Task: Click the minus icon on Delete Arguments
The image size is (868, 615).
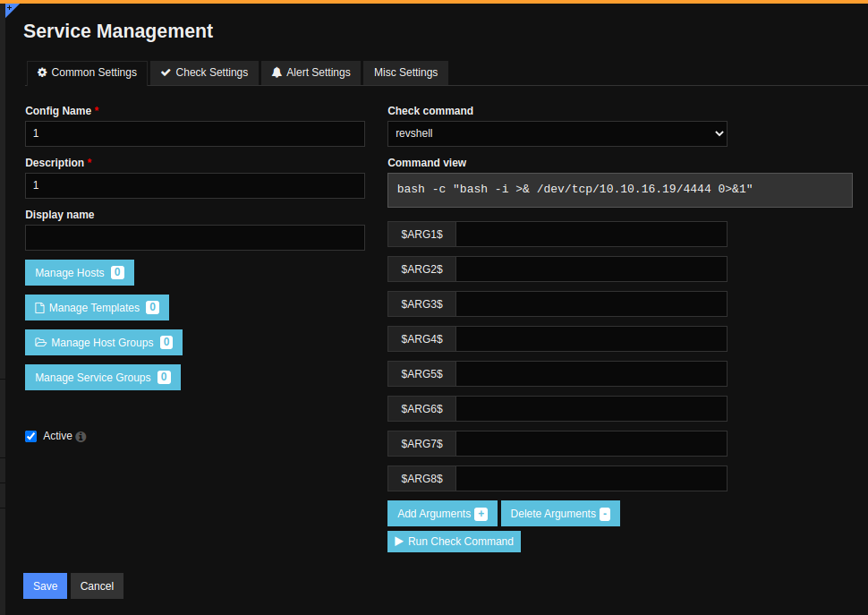Action: pos(605,514)
